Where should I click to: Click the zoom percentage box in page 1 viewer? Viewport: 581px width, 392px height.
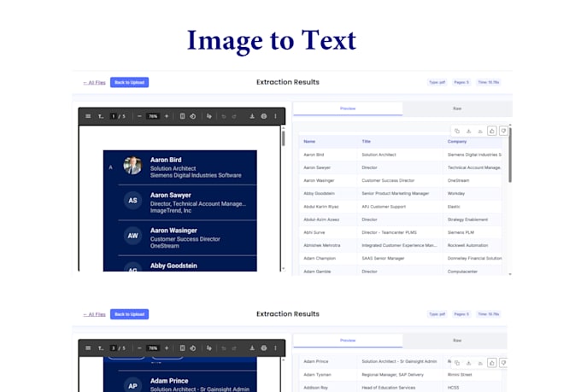coord(153,116)
